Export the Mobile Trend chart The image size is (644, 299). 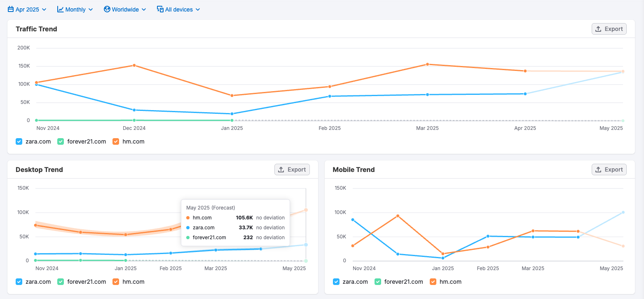click(x=609, y=170)
